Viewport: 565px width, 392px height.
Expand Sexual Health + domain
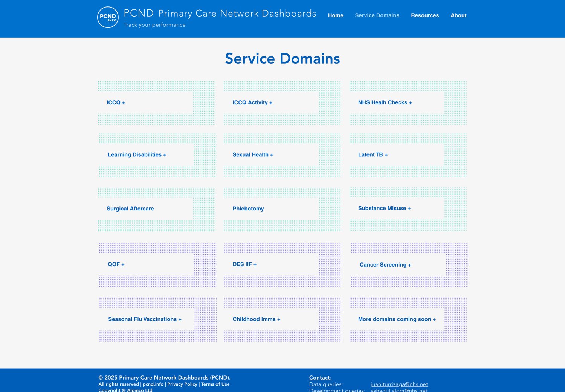[253, 155]
